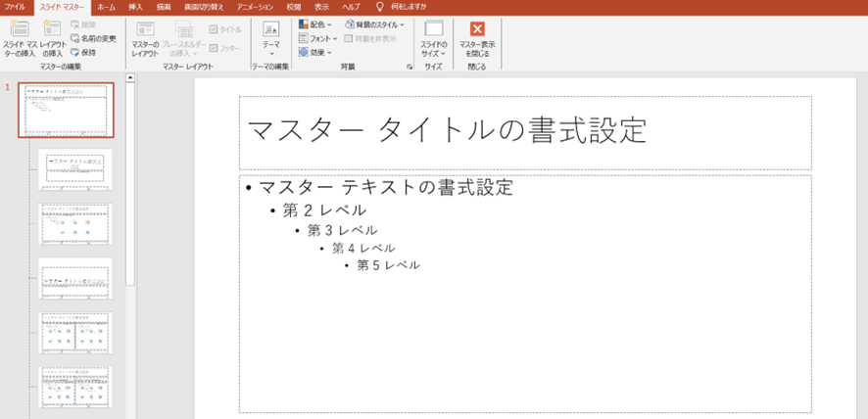Expand the テーマ dropdown

click(x=270, y=39)
